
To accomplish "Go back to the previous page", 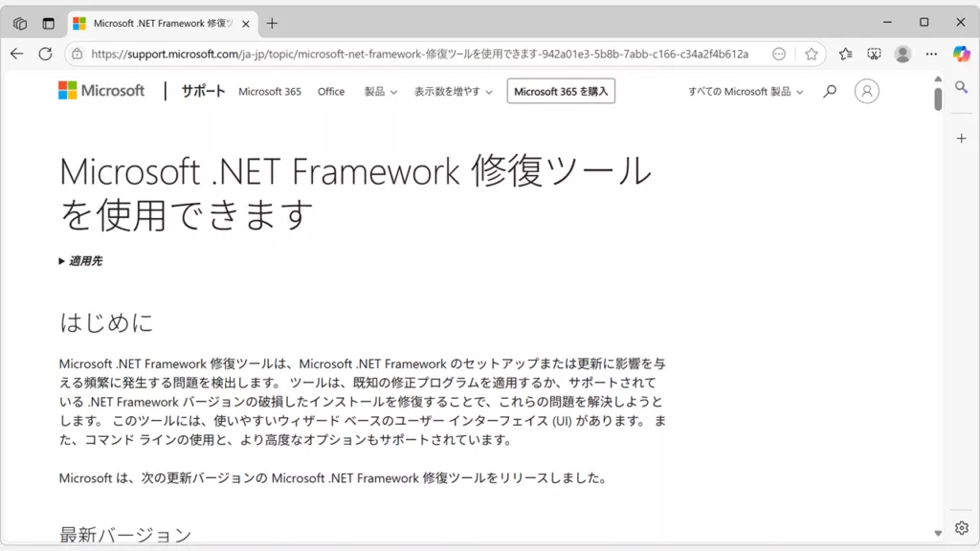I will click(x=17, y=54).
